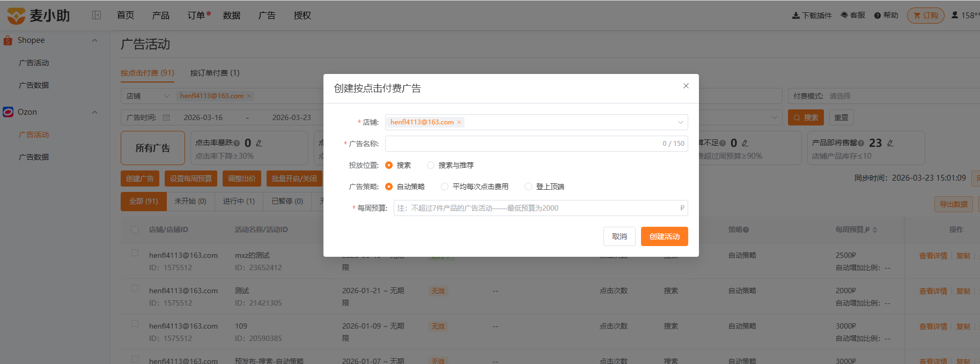Open the dialog 店铺 dropdown arrow
980x364 pixels.
coord(680,122)
